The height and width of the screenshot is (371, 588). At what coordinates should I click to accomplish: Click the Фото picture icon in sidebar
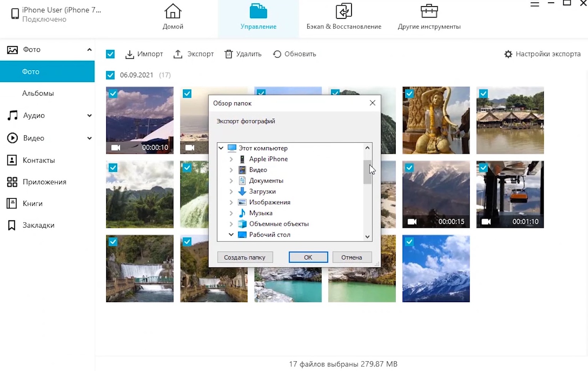[12, 50]
